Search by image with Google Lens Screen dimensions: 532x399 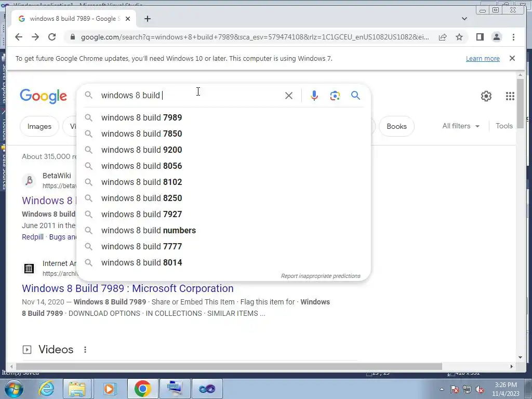pyautogui.click(x=335, y=96)
